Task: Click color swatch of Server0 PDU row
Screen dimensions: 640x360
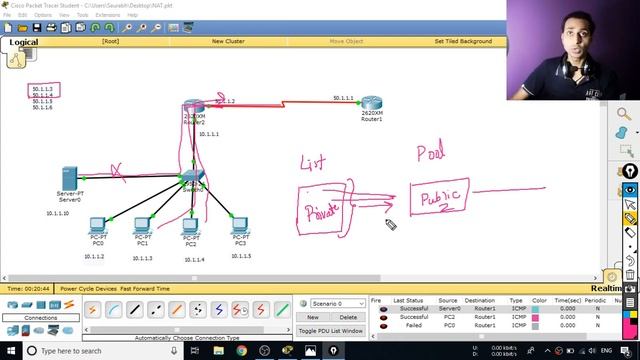Action: [535, 309]
